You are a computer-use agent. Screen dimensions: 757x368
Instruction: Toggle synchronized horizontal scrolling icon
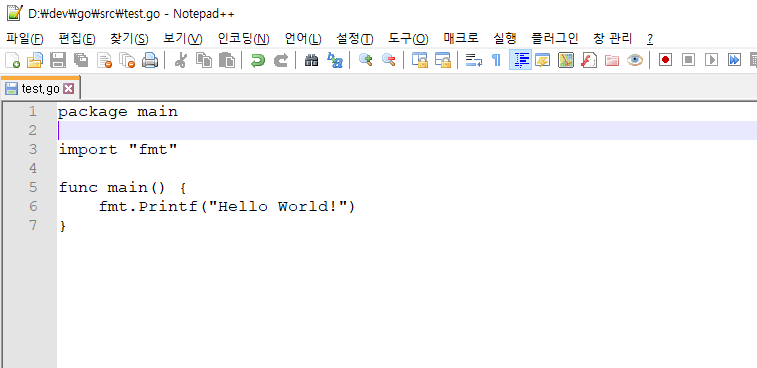pos(443,60)
